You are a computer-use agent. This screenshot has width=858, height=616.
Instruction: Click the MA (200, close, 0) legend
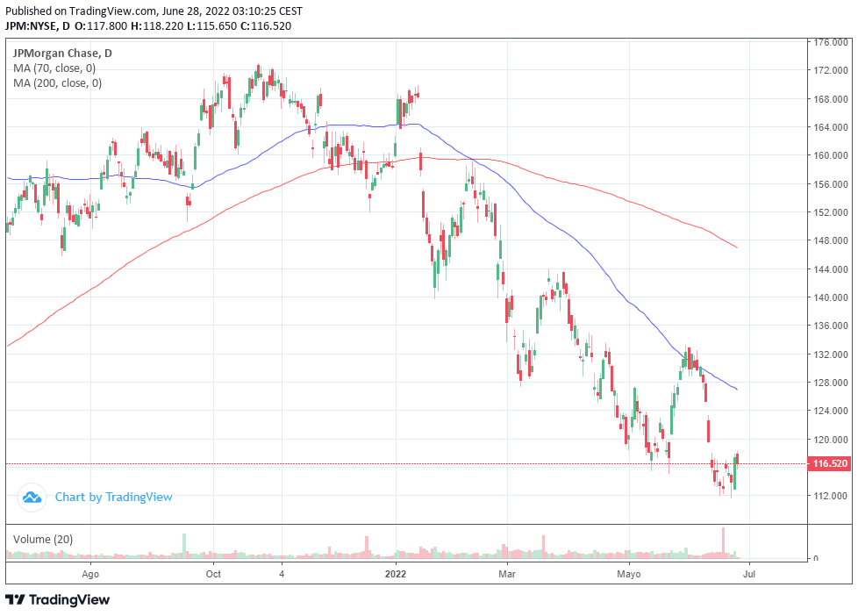57,83
